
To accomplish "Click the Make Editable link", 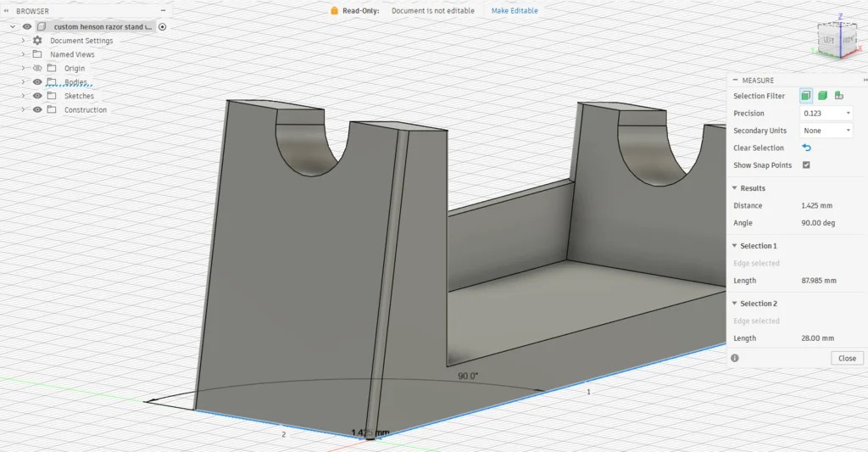I will pos(515,11).
